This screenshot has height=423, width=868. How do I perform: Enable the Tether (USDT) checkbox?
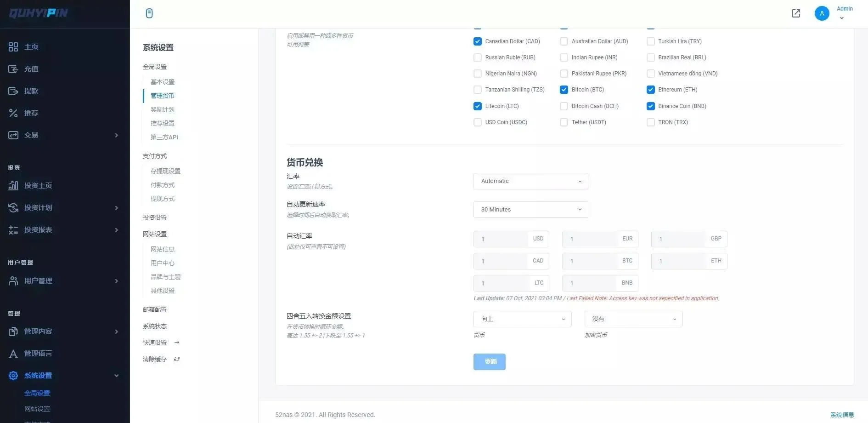coord(564,122)
